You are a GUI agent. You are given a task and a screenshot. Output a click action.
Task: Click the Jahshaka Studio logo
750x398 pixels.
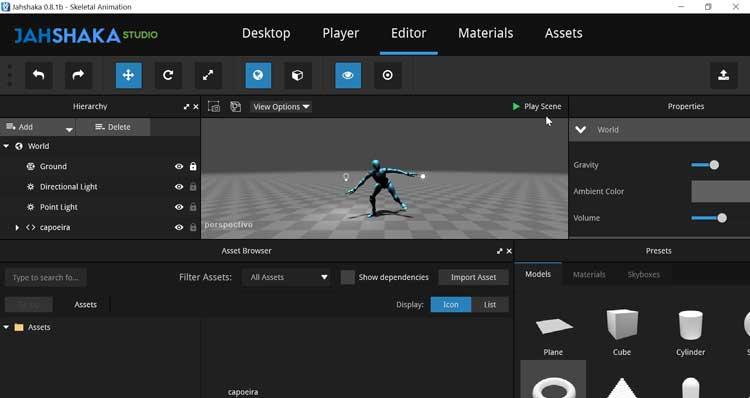click(86, 35)
